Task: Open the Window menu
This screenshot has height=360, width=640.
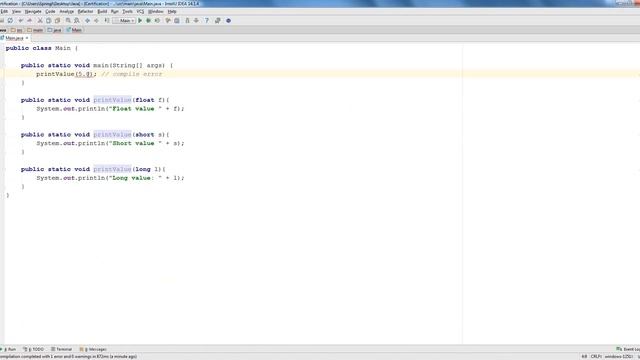Action: click(x=156, y=12)
